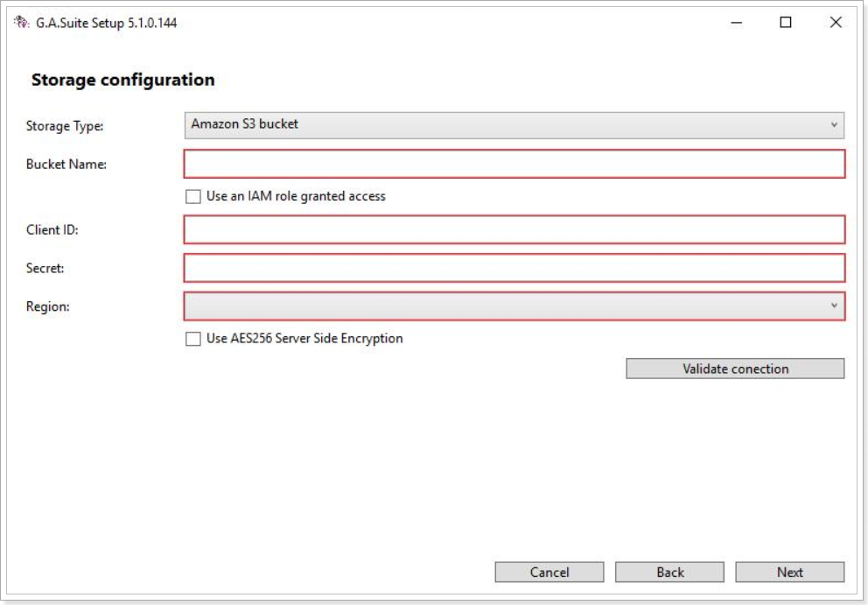Go to the Next setup step
Image resolution: width=868 pixels, height=605 pixels.
(x=789, y=573)
